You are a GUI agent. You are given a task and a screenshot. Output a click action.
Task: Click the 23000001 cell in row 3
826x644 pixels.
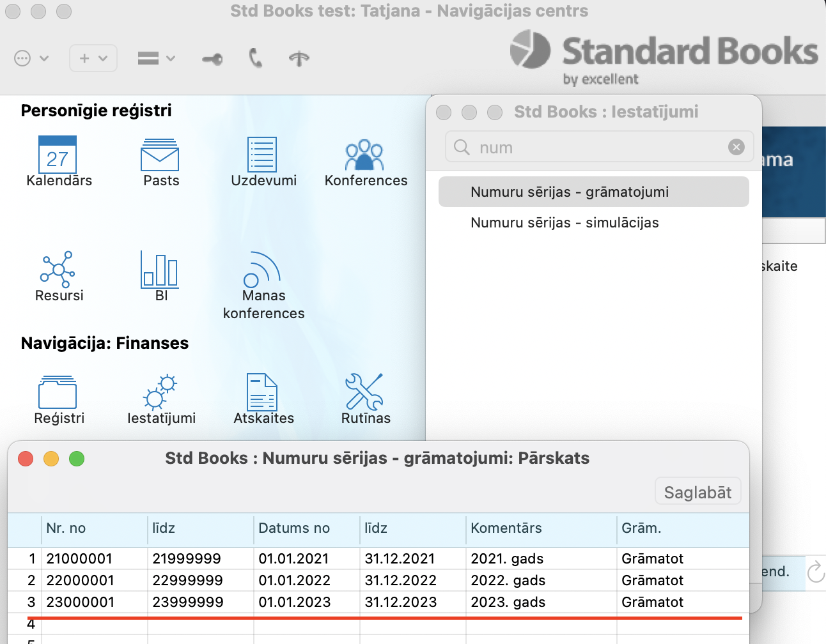[x=81, y=602]
